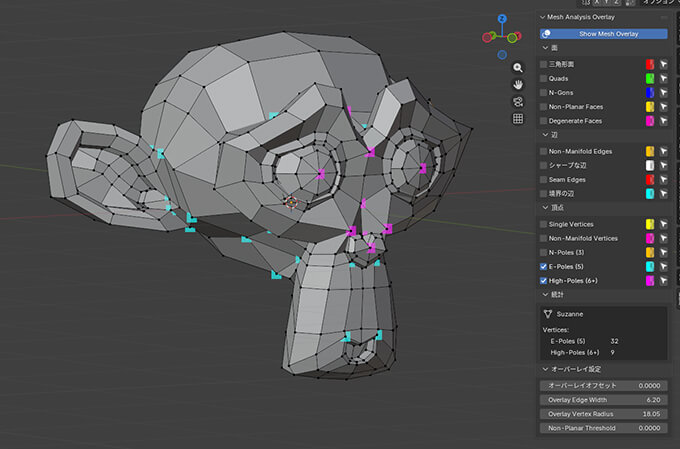Toggle the camera view icon
This screenshot has width=680, height=449.
pos(518,102)
